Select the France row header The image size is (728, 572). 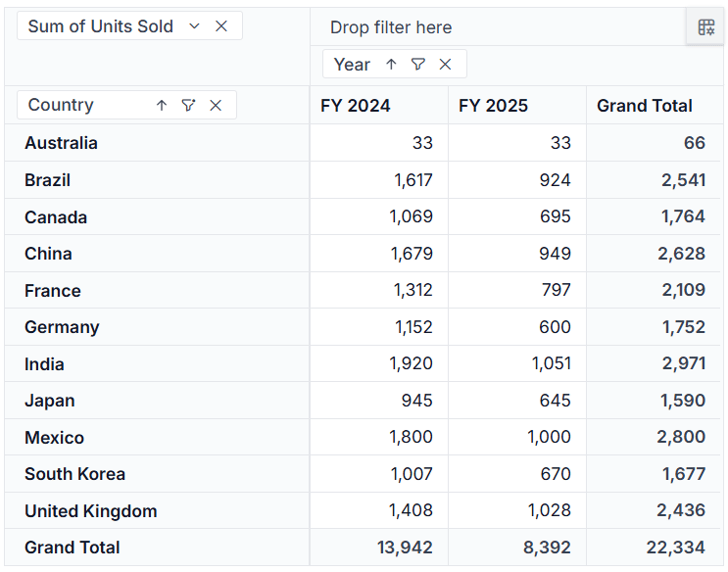(x=157, y=290)
